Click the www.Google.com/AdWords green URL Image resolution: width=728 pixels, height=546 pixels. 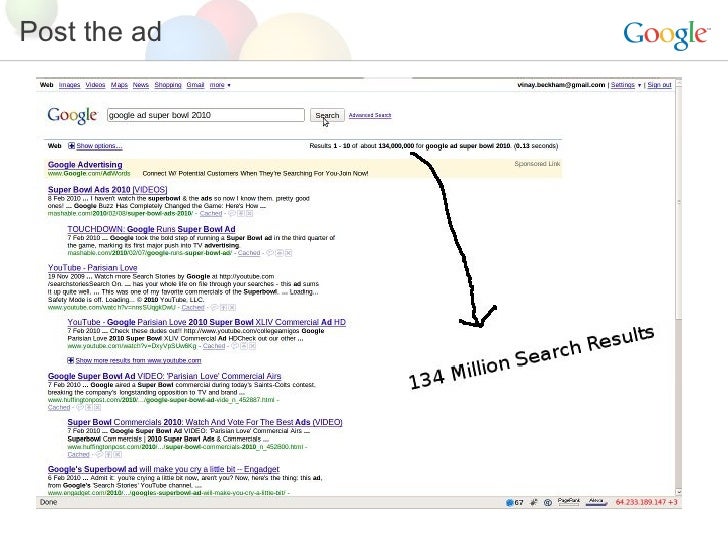tap(89, 173)
